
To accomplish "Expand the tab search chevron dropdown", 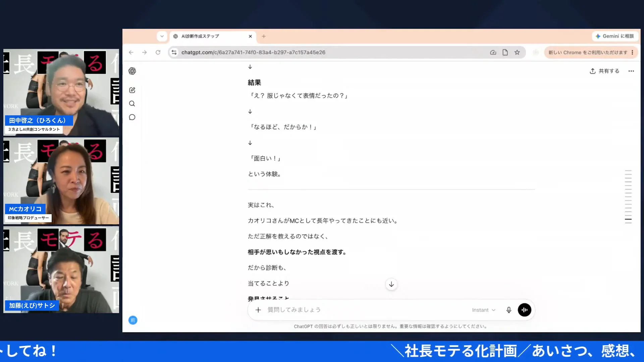I will 162,36.
